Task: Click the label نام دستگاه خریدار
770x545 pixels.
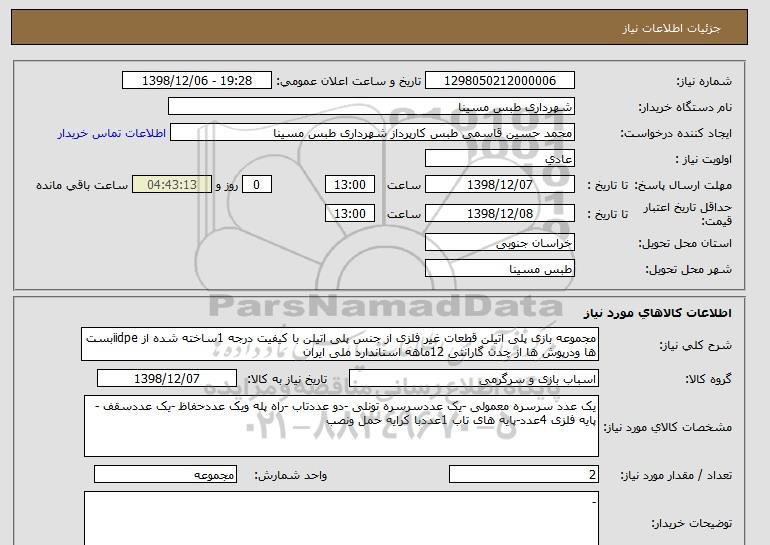Action: [685, 107]
